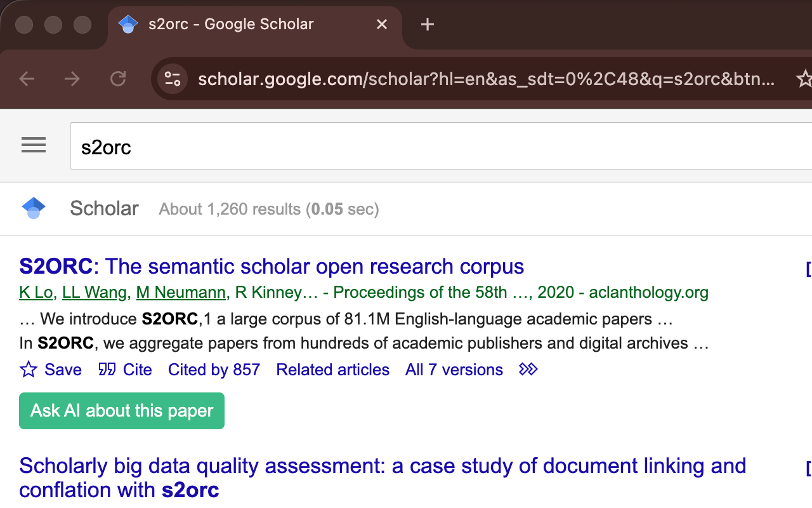Click the Ask AI about this paper button
Image resolution: width=812 pixels, height=508 pixels.
(122, 411)
